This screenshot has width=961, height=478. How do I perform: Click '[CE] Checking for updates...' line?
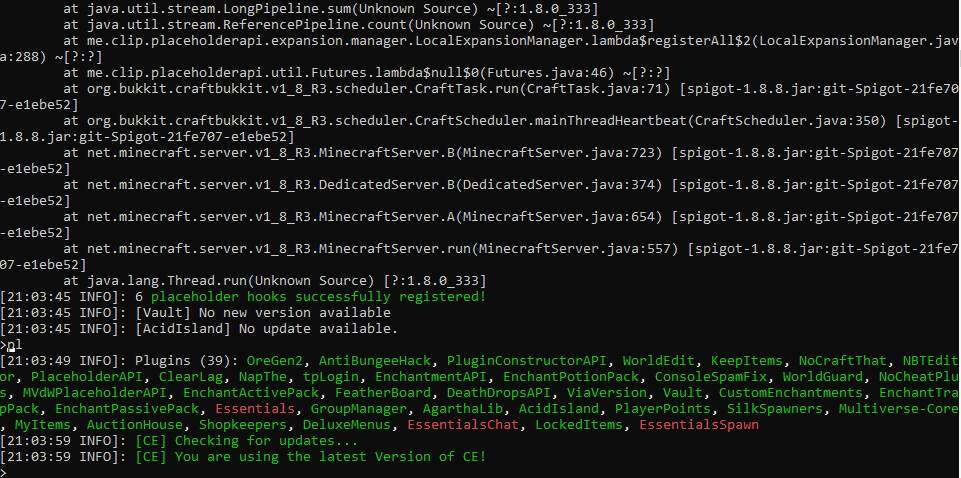246,440
